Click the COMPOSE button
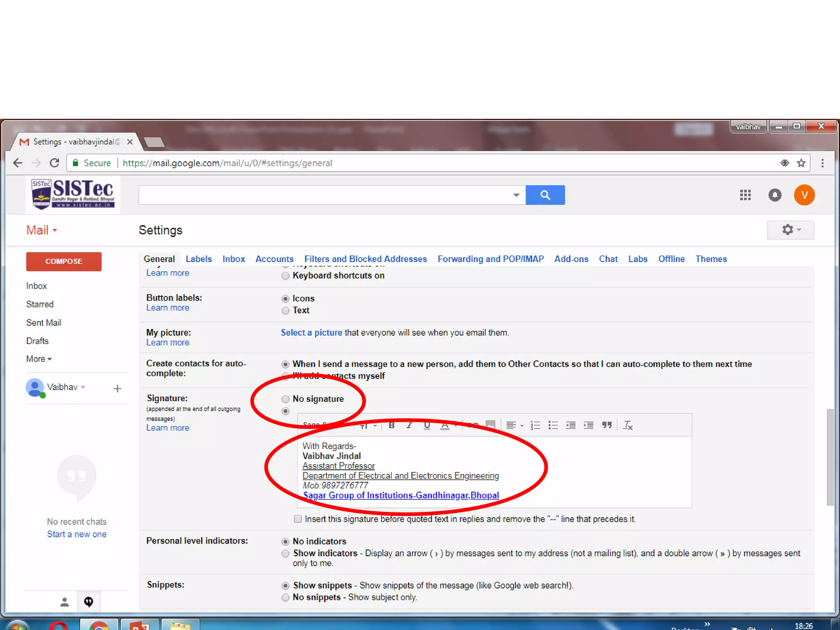 [x=64, y=261]
